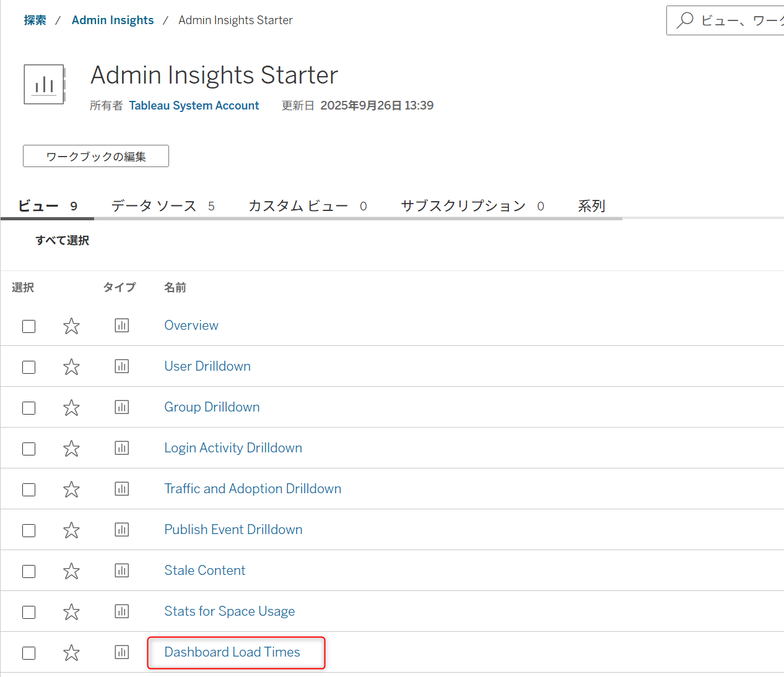This screenshot has height=677, width=784.
Task: Go to the Admin Insights breadcrumb
Action: pos(113,20)
